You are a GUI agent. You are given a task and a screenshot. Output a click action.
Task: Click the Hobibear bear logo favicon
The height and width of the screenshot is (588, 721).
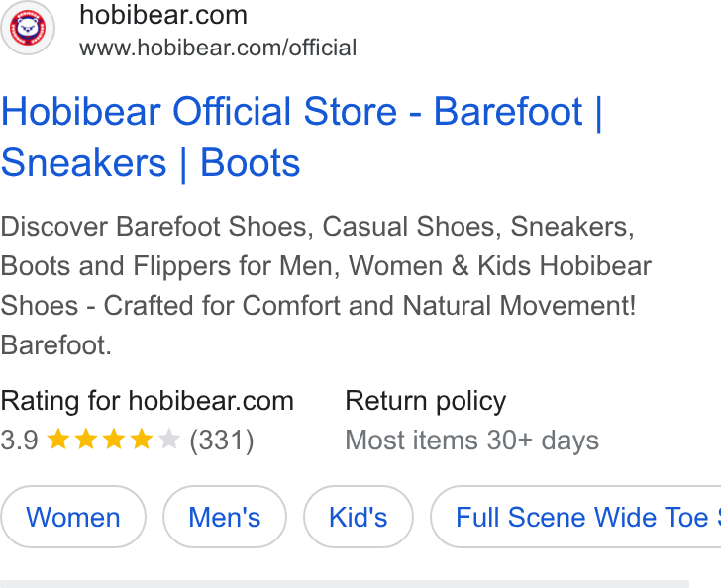pyautogui.click(x=28, y=28)
